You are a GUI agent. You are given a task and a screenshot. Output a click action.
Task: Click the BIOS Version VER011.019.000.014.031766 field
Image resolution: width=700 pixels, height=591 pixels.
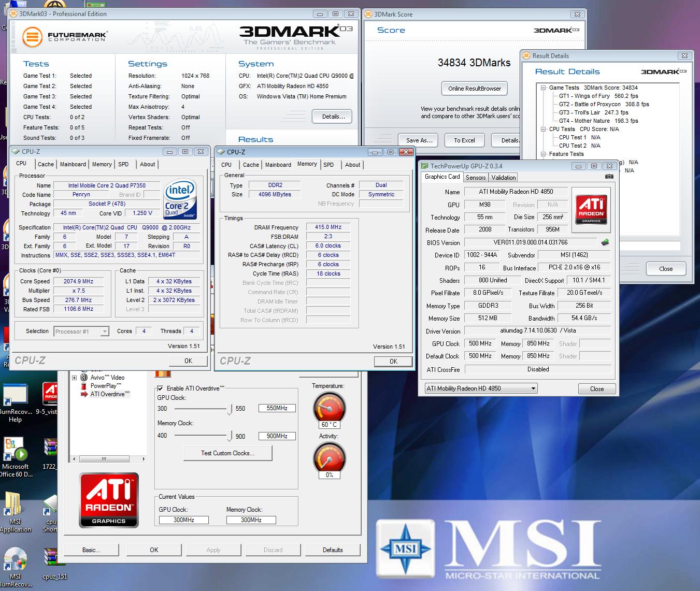531,242
